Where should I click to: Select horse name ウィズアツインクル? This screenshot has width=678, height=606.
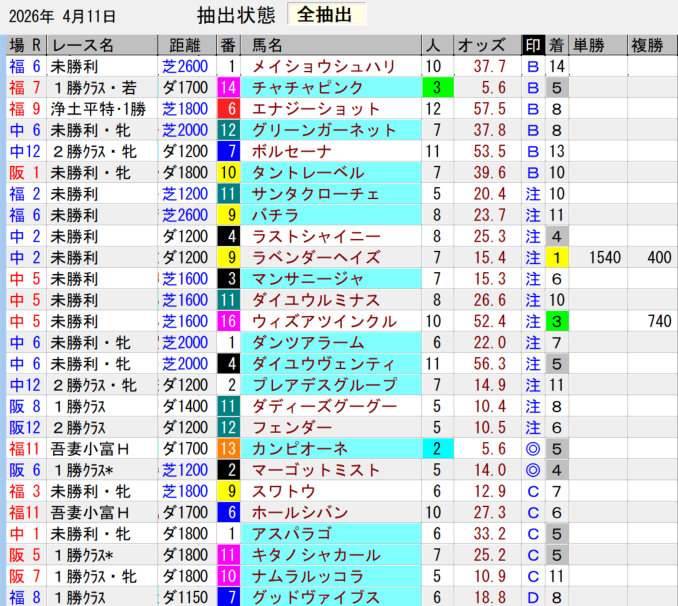click(324, 321)
